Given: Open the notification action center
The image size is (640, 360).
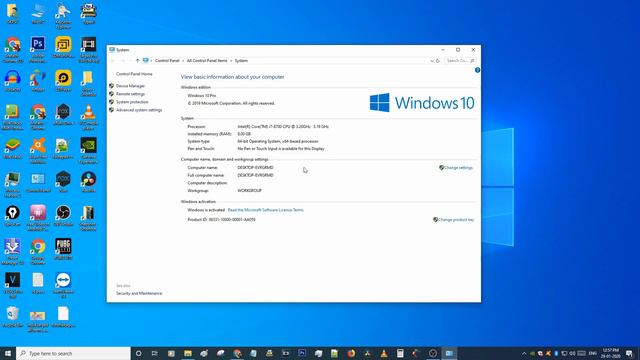Looking at the screenshot, I should 629,353.
